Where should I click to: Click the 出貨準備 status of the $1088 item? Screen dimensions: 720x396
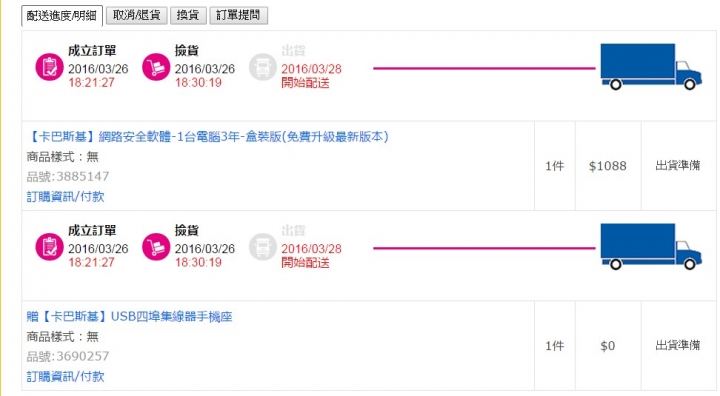coord(677,165)
